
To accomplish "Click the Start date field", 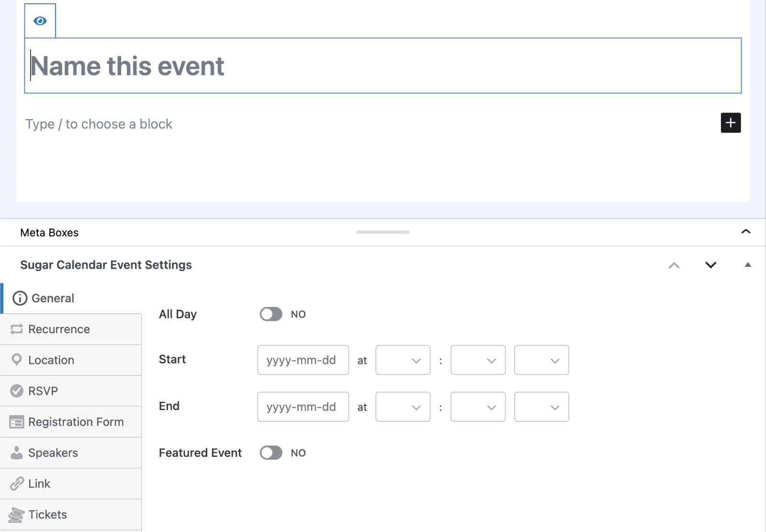I will point(303,360).
